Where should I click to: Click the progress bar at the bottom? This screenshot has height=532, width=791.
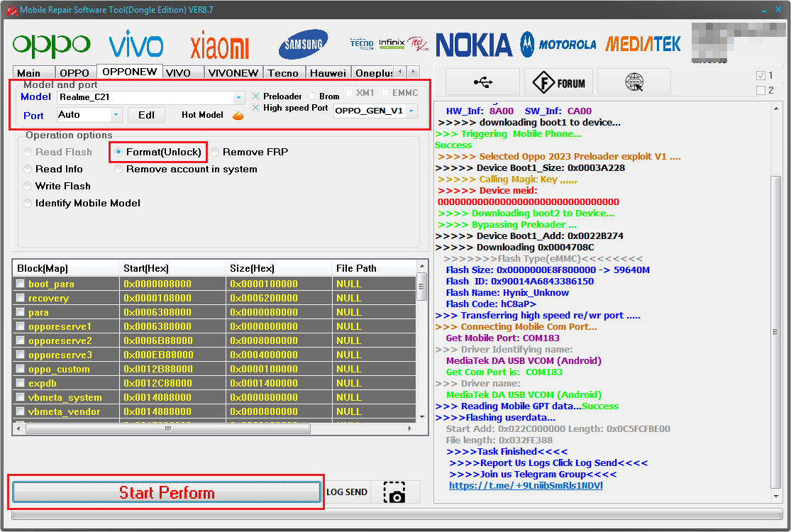397,514
